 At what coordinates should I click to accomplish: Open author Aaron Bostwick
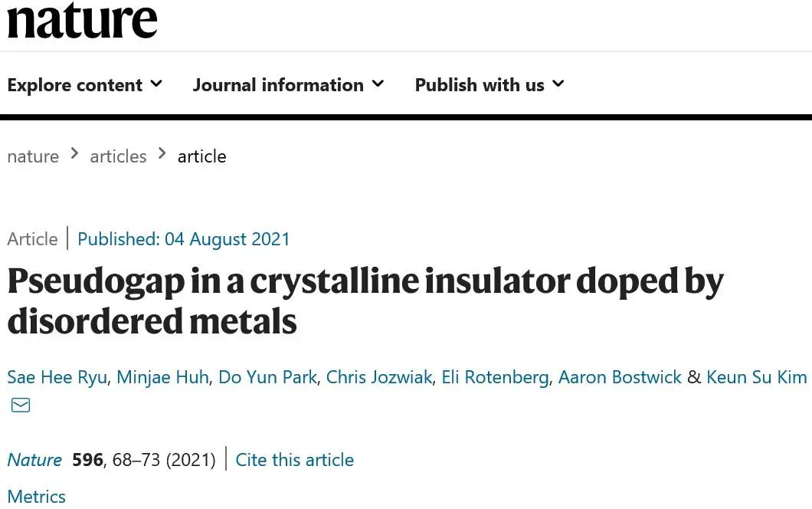coord(620,377)
